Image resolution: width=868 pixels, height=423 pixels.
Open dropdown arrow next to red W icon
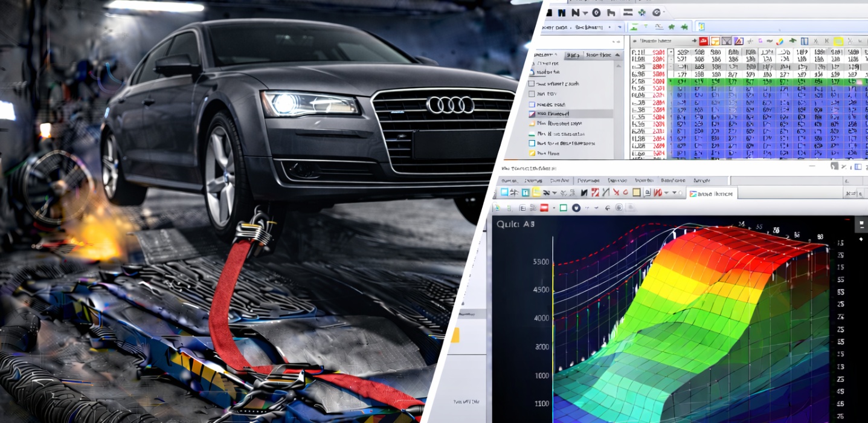pos(666,193)
